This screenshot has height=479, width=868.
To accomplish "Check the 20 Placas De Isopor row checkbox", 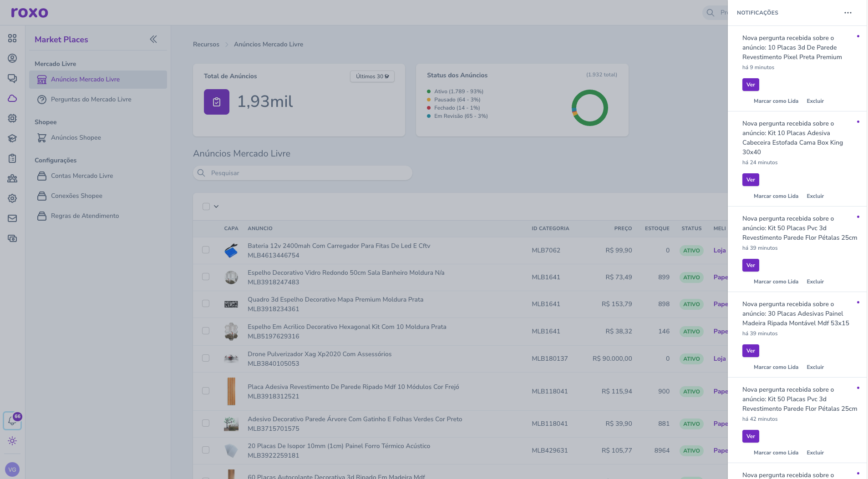I will (x=206, y=450).
